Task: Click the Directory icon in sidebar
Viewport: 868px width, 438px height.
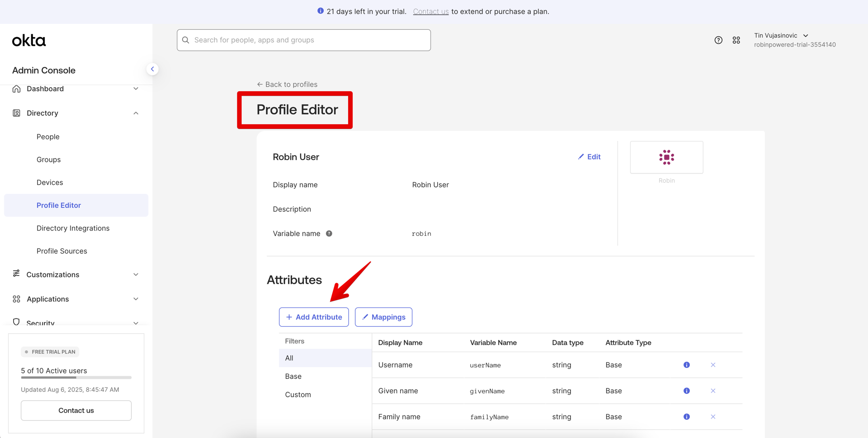Action: point(17,113)
